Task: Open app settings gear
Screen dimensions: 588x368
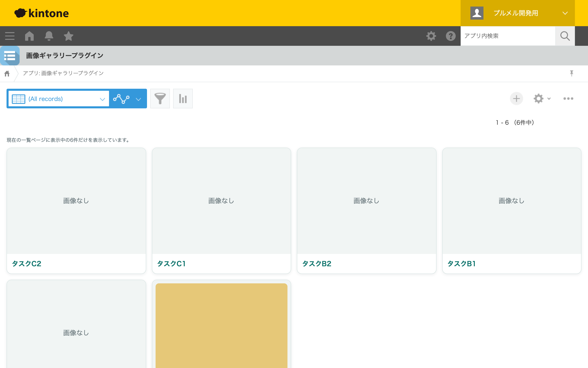Action: coord(538,99)
